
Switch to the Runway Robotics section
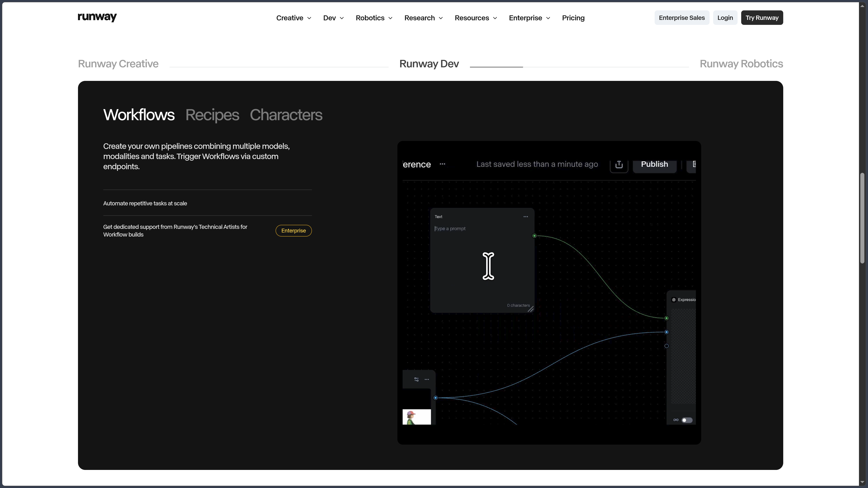coord(741,64)
